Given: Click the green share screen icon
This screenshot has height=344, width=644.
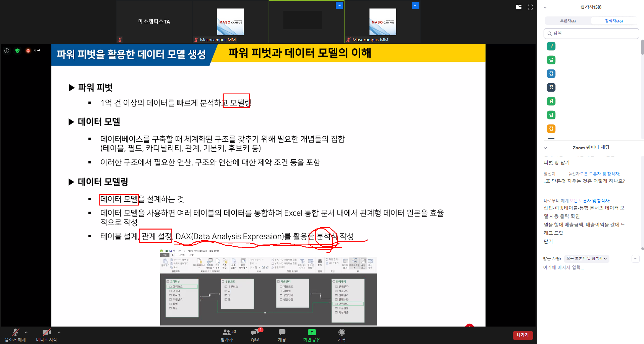Looking at the screenshot, I should 312,332.
